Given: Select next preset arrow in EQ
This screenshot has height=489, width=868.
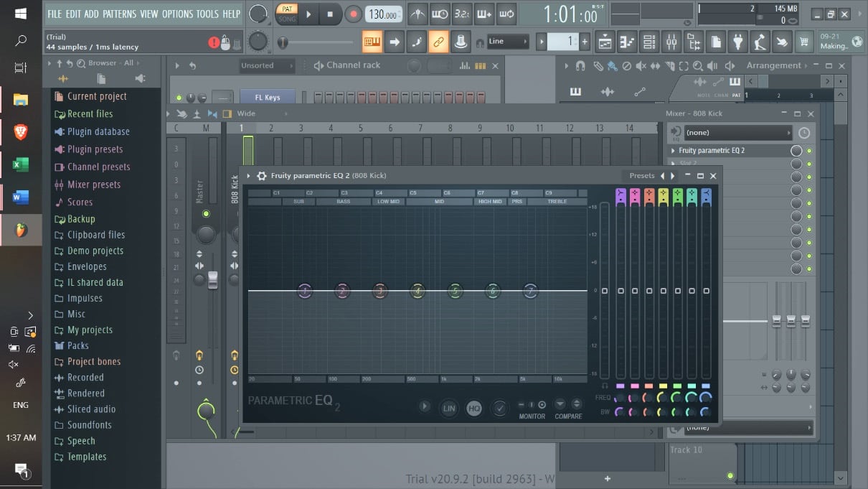Looking at the screenshot, I should point(672,176).
